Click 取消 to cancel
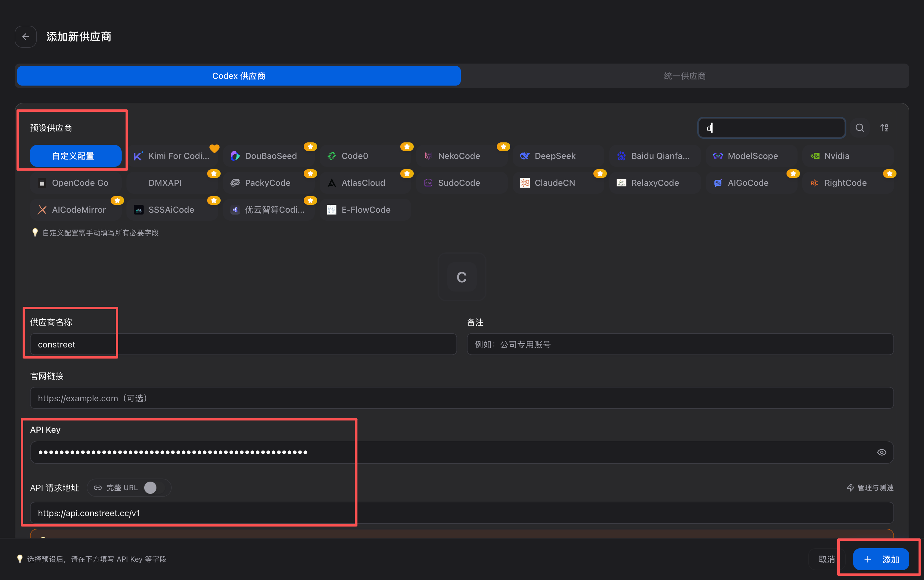This screenshot has width=924, height=580. tap(827, 559)
